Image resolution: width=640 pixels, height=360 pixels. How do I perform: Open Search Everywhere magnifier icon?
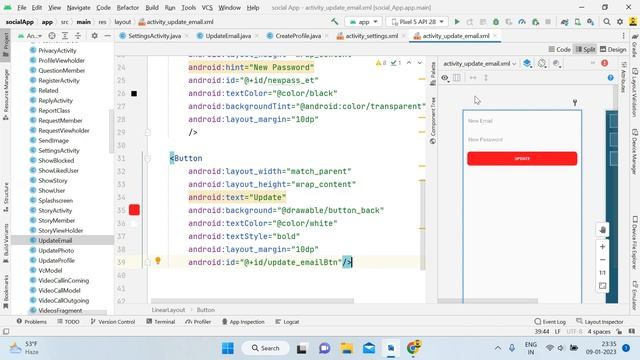607,22
